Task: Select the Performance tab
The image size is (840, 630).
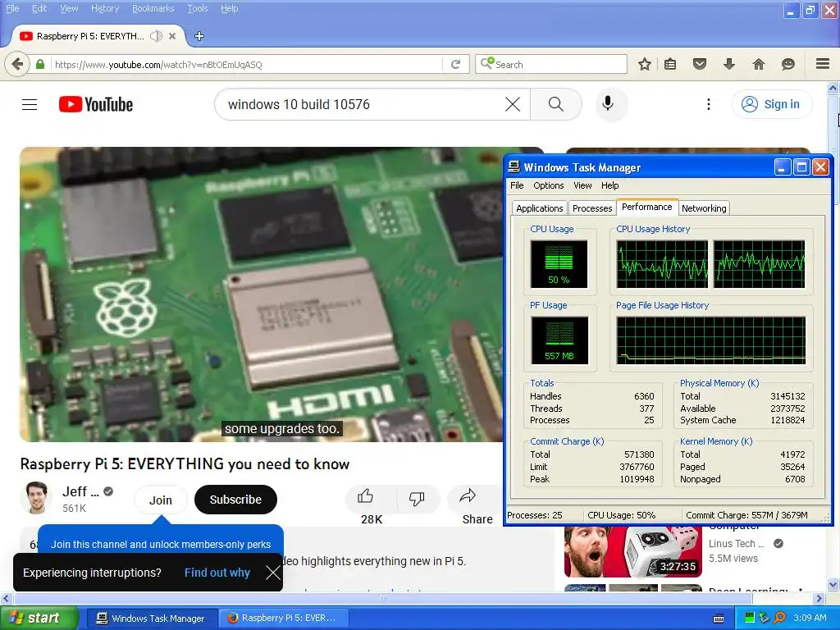Action: tap(646, 207)
